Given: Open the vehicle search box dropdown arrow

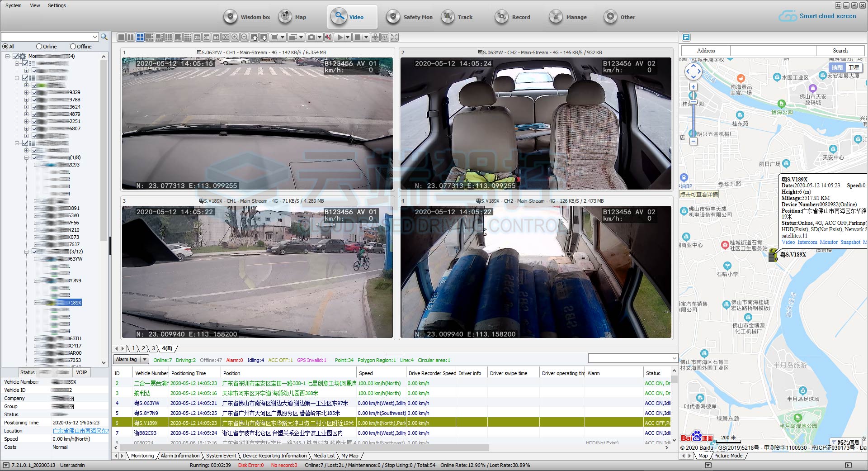Looking at the screenshot, I should pyautogui.click(x=94, y=37).
